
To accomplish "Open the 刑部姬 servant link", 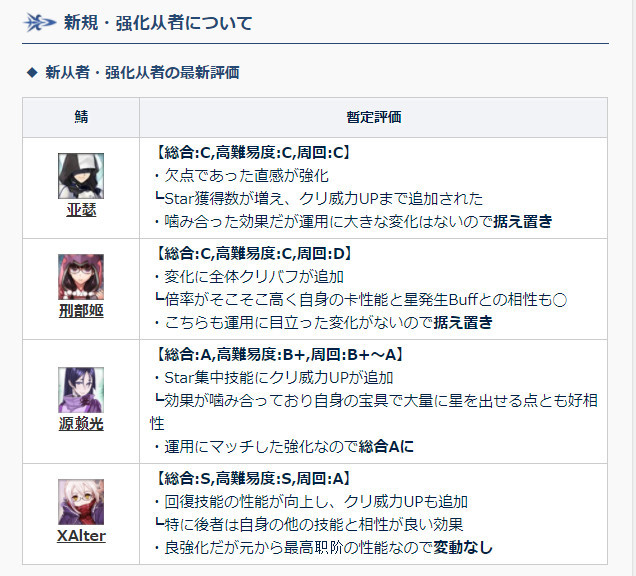I will (x=81, y=311).
